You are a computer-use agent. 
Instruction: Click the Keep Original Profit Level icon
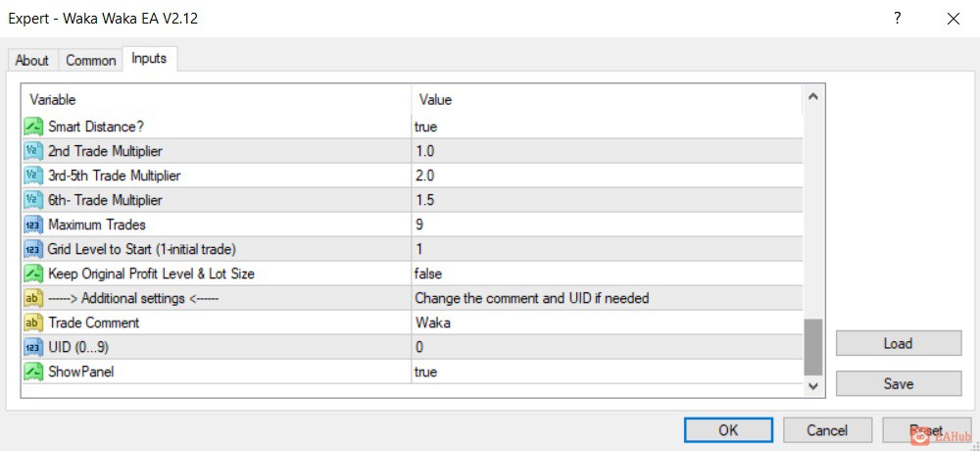tap(33, 274)
